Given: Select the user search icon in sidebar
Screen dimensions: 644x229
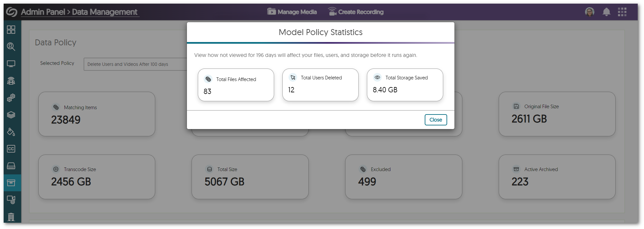Looking at the screenshot, I should pyautogui.click(x=12, y=47).
